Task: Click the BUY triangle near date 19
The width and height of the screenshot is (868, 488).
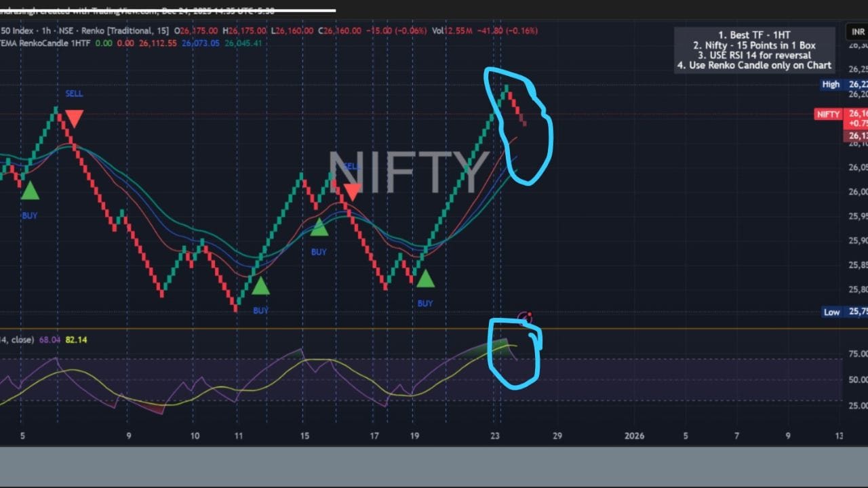Action: click(425, 279)
